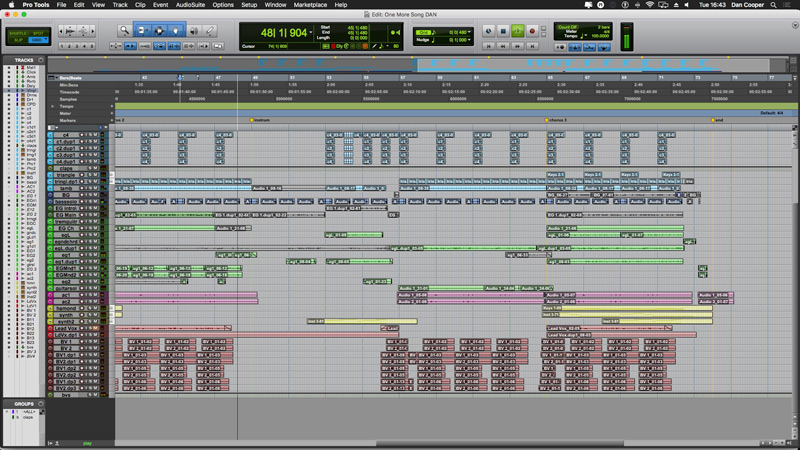The height and width of the screenshot is (450, 800).
Task: Toggle Count Off in MIDI controls
Action: pyautogui.click(x=567, y=27)
